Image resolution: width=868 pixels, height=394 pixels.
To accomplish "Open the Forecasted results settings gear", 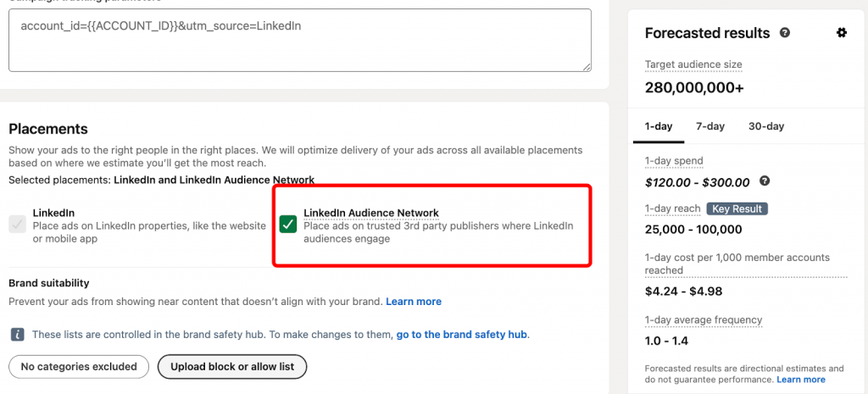I will click(x=842, y=33).
